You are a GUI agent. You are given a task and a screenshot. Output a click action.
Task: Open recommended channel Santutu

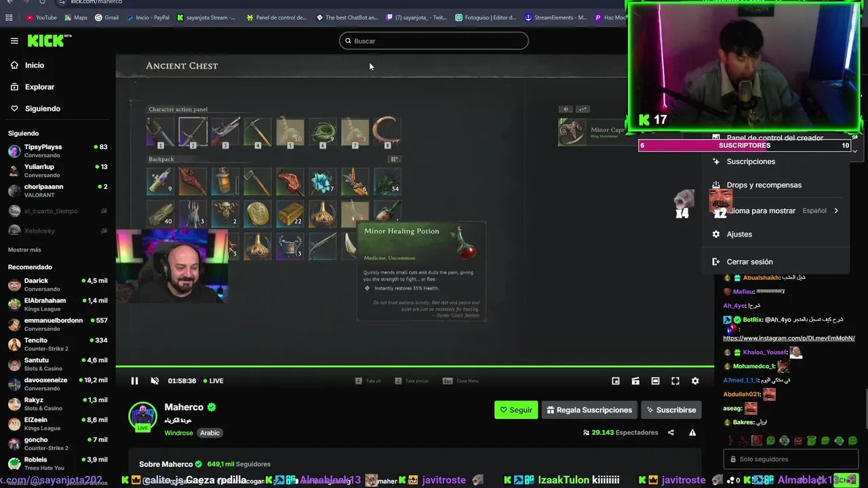[58, 364]
